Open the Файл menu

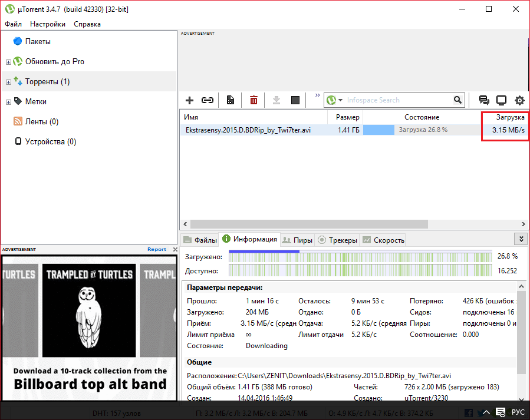(13, 24)
